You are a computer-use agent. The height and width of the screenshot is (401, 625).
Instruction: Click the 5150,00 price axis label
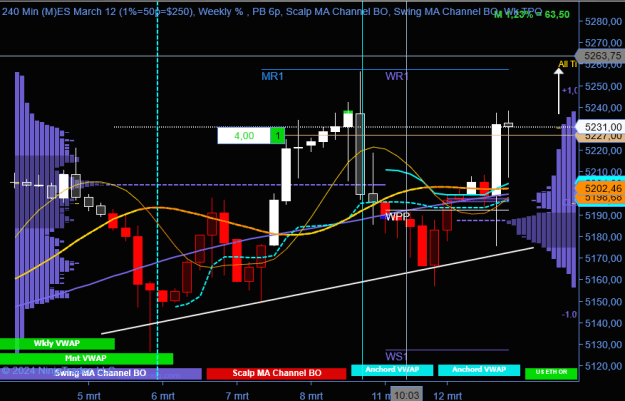[x=603, y=302]
